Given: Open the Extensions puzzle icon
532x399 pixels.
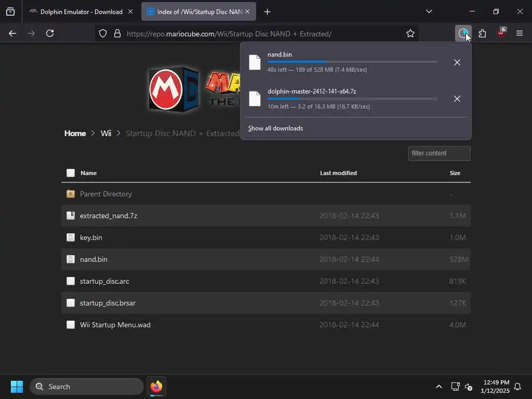Looking at the screenshot, I should tap(482, 33).
